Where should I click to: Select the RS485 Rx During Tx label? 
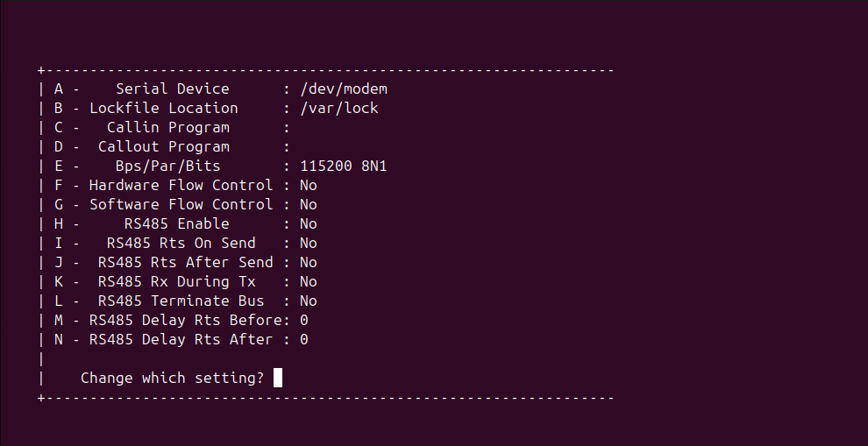(176, 282)
